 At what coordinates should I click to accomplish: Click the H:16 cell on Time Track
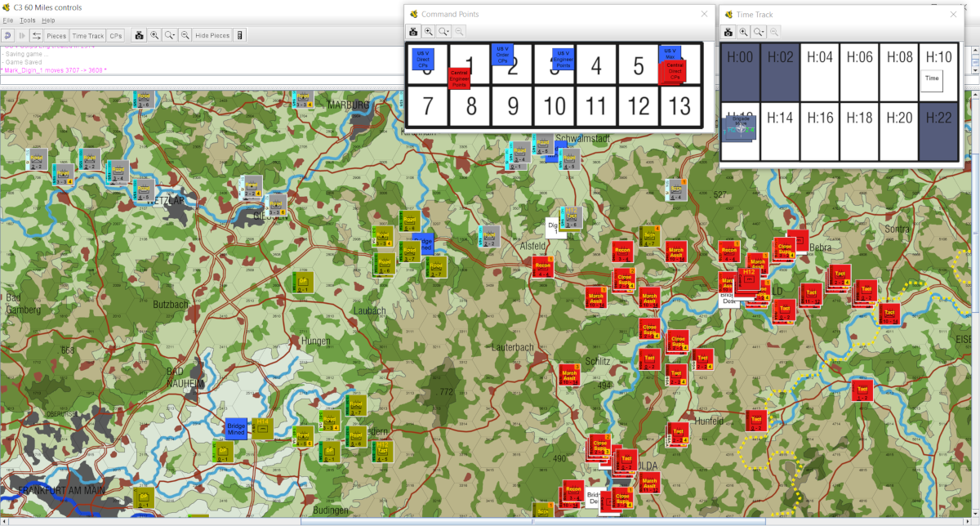pyautogui.click(x=819, y=131)
